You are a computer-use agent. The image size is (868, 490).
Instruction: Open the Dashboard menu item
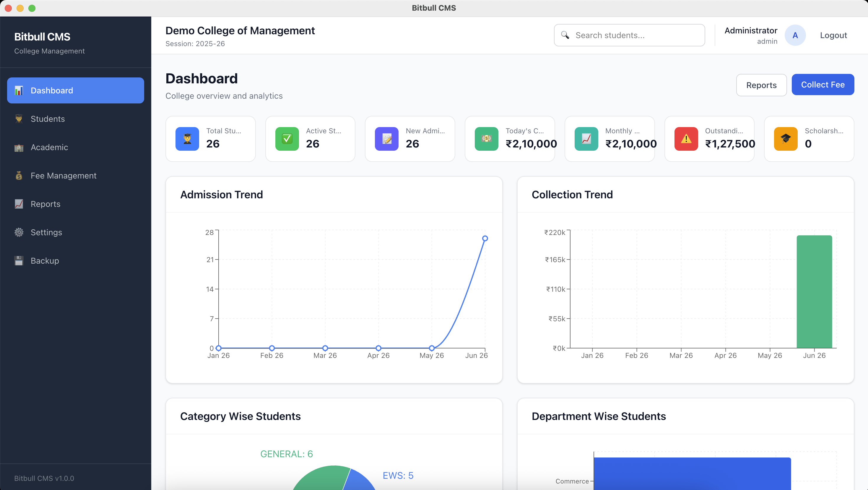pyautogui.click(x=75, y=90)
